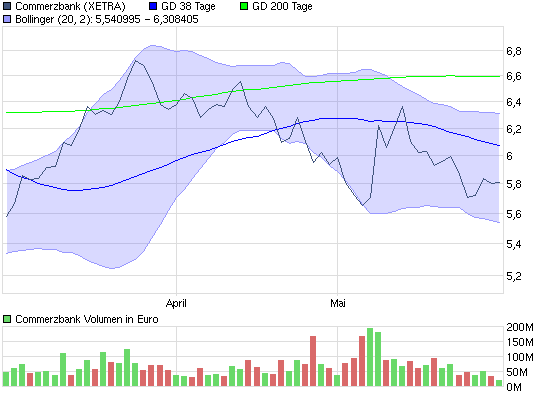Click the 150M volume axis label
Viewport: 545px width, 408px height.
click(520, 342)
